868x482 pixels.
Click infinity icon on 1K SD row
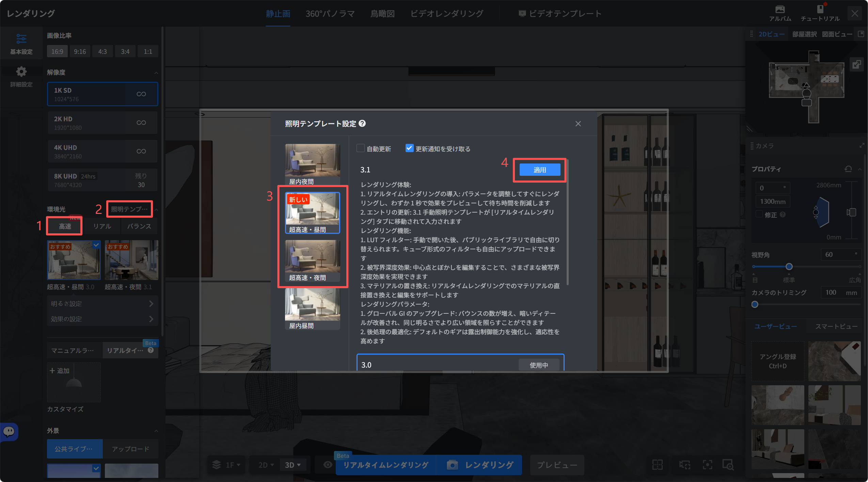point(141,94)
